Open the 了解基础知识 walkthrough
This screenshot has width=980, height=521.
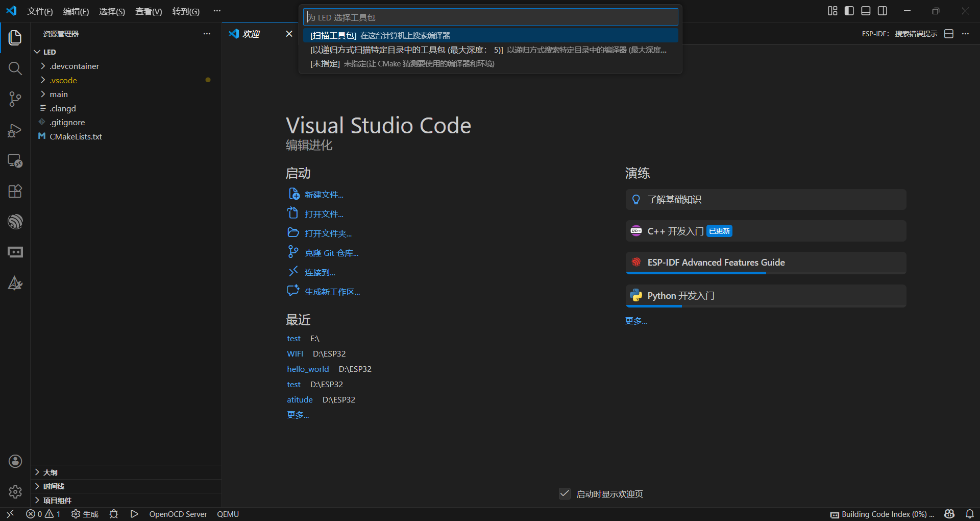pyautogui.click(x=766, y=199)
